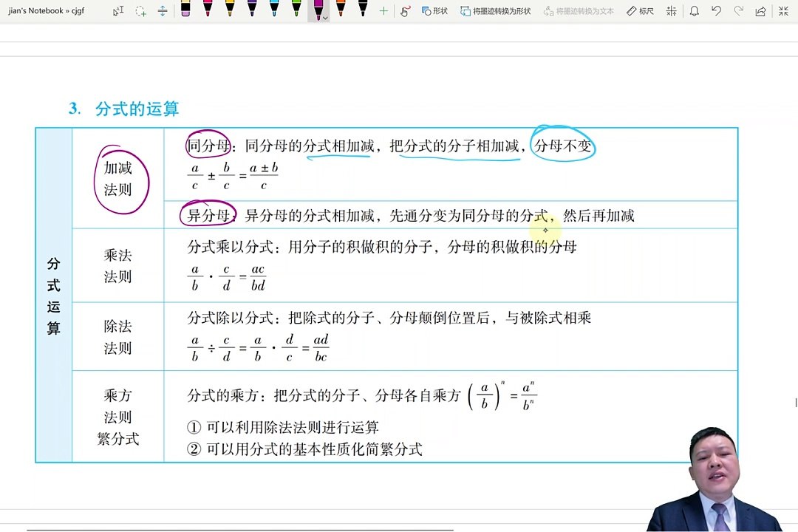The width and height of the screenshot is (798, 532).
Task: Add a new pen with plus icon
Action: pyautogui.click(x=383, y=10)
